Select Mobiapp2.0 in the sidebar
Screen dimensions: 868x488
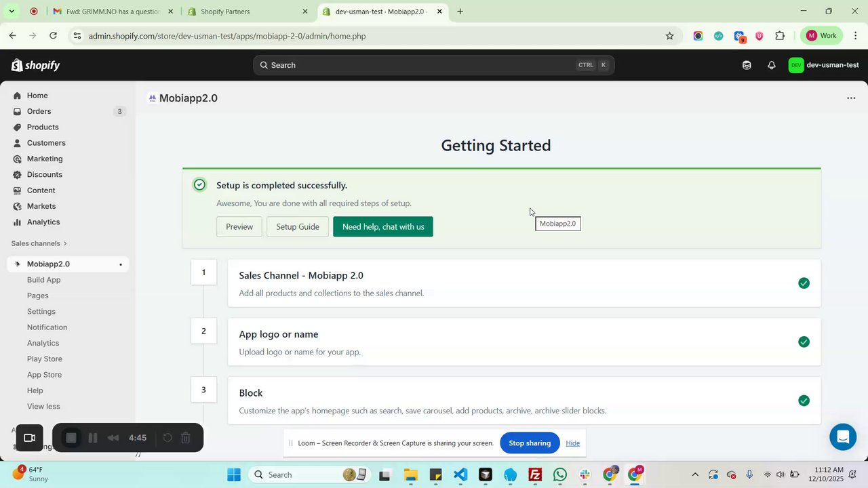click(x=68, y=264)
